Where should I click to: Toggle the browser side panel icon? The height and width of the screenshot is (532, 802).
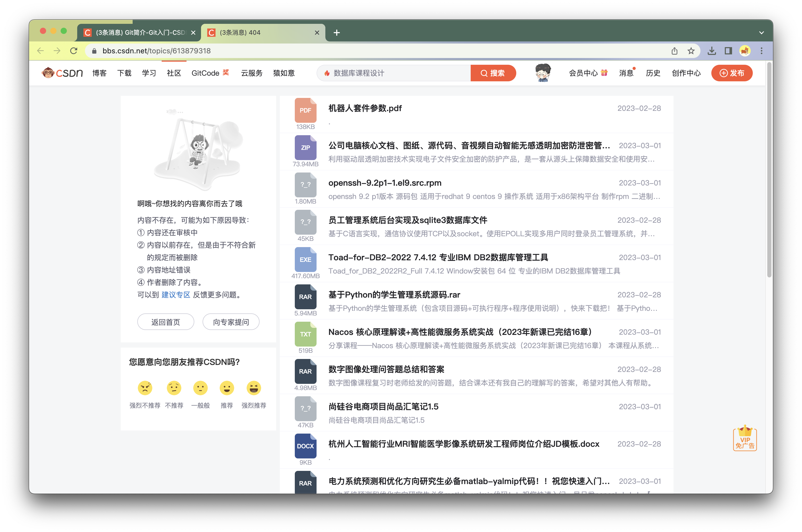point(728,51)
